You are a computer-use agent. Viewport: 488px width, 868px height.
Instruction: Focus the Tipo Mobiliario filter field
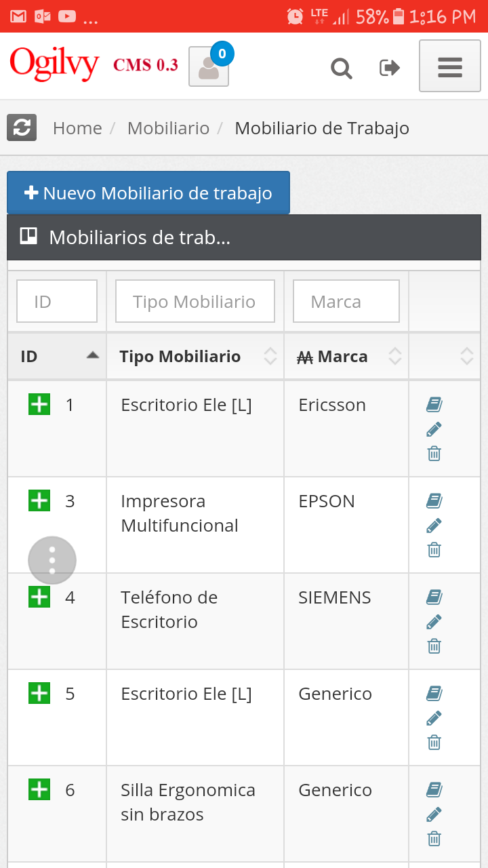(x=195, y=301)
